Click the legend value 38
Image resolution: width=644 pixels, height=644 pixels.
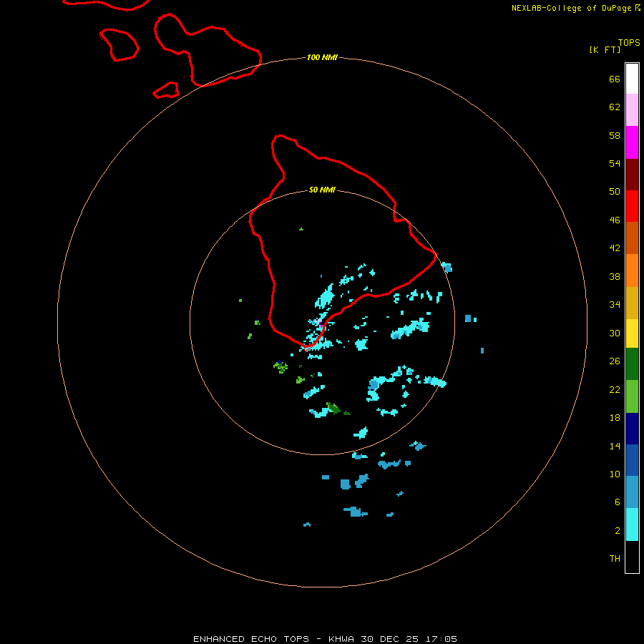[x=615, y=276]
